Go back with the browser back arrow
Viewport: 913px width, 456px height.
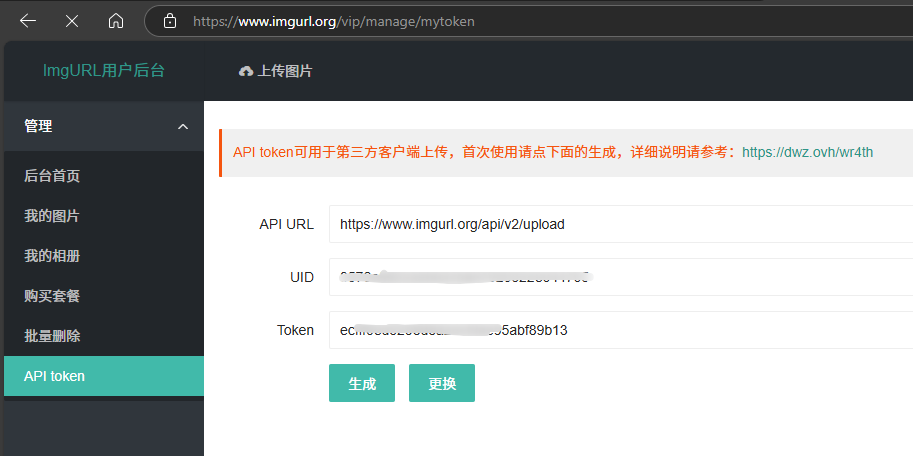click(x=28, y=22)
